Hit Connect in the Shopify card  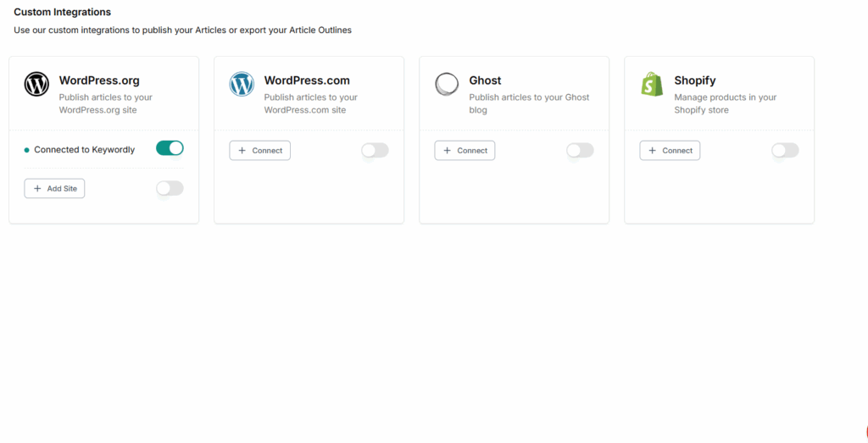[x=670, y=150]
